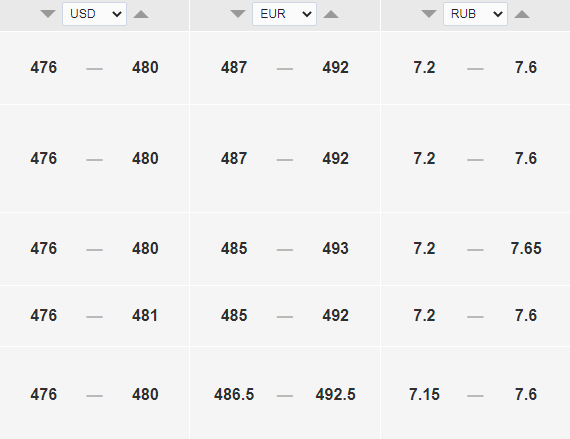This screenshot has width=570, height=439.
Task: Select the 493 EUR sell rate
Action: pyautogui.click(x=336, y=249)
